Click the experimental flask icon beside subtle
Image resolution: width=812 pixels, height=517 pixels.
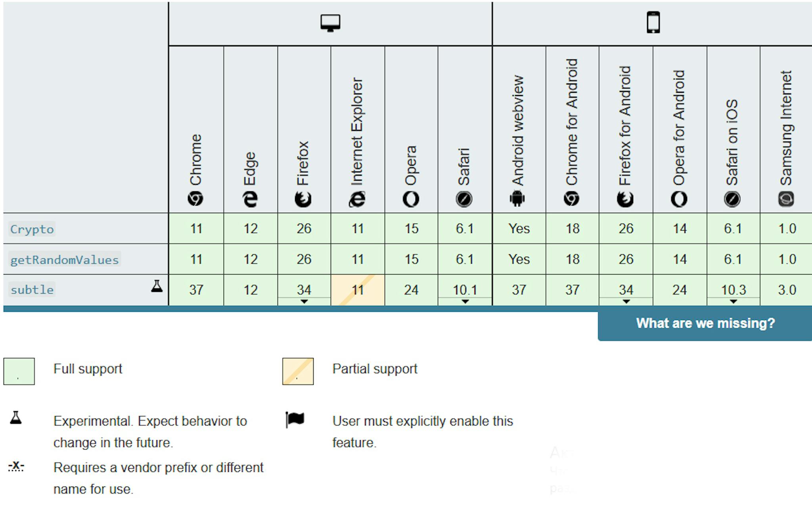[157, 286]
